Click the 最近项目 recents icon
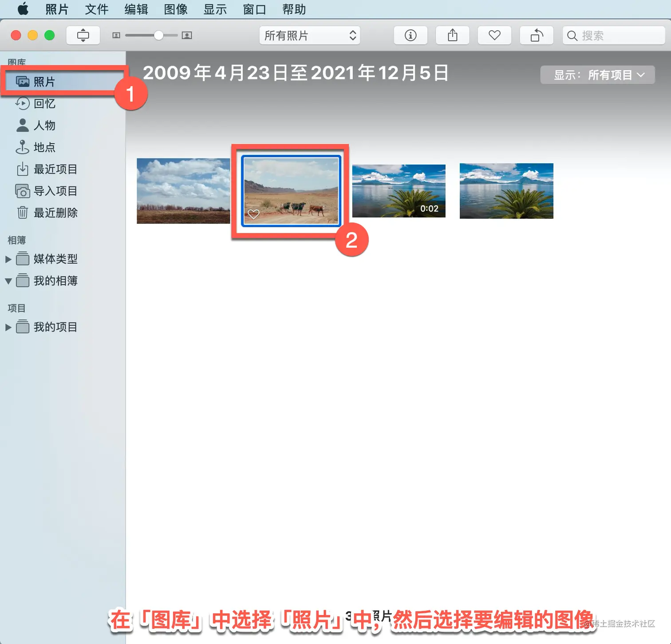The width and height of the screenshot is (671, 644). pos(23,169)
